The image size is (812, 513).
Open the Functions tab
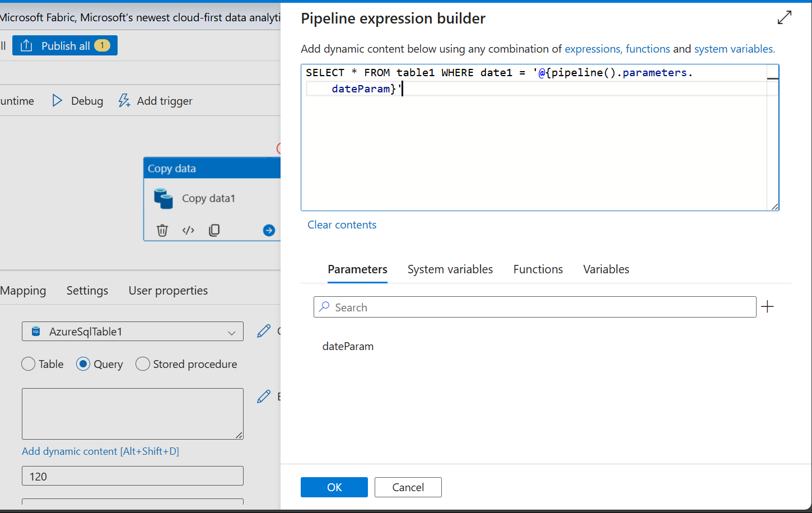pos(538,269)
